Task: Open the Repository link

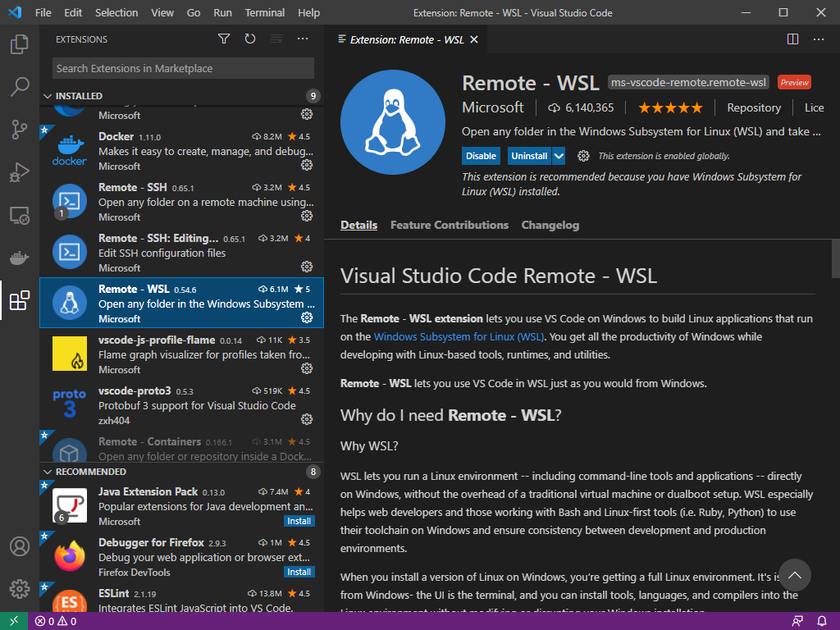Action: [753, 107]
